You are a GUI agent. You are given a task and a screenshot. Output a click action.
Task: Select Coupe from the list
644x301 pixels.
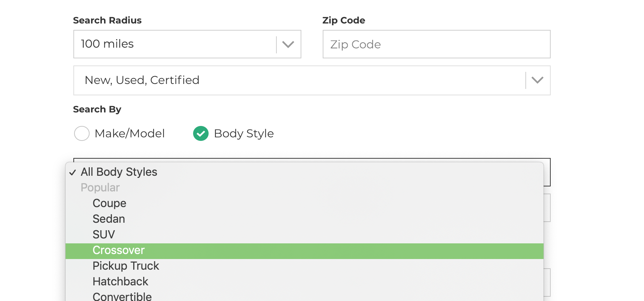click(109, 203)
